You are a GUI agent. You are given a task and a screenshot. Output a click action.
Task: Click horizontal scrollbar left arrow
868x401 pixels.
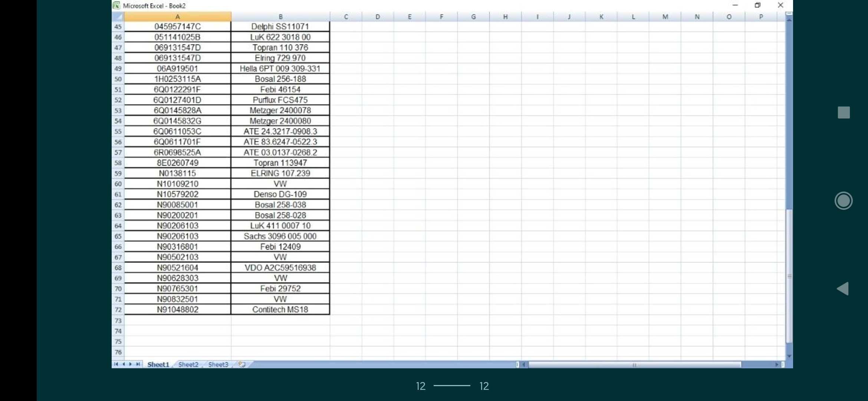click(524, 365)
